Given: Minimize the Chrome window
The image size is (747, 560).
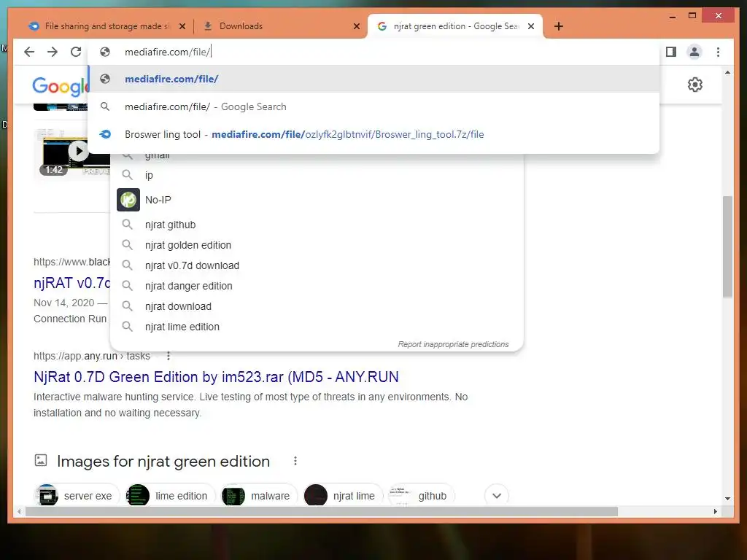Looking at the screenshot, I should [672, 16].
